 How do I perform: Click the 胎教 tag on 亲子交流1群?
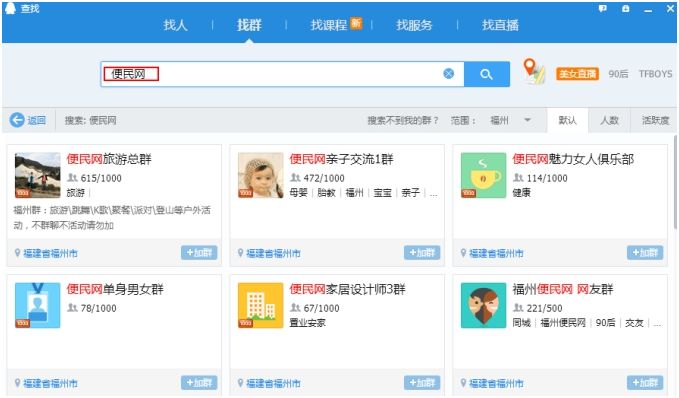point(327,193)
